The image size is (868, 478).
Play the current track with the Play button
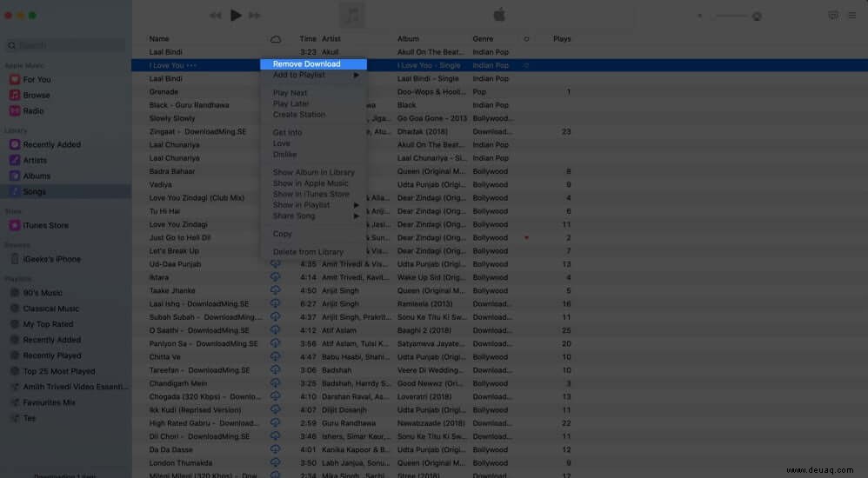coord(236,16)
